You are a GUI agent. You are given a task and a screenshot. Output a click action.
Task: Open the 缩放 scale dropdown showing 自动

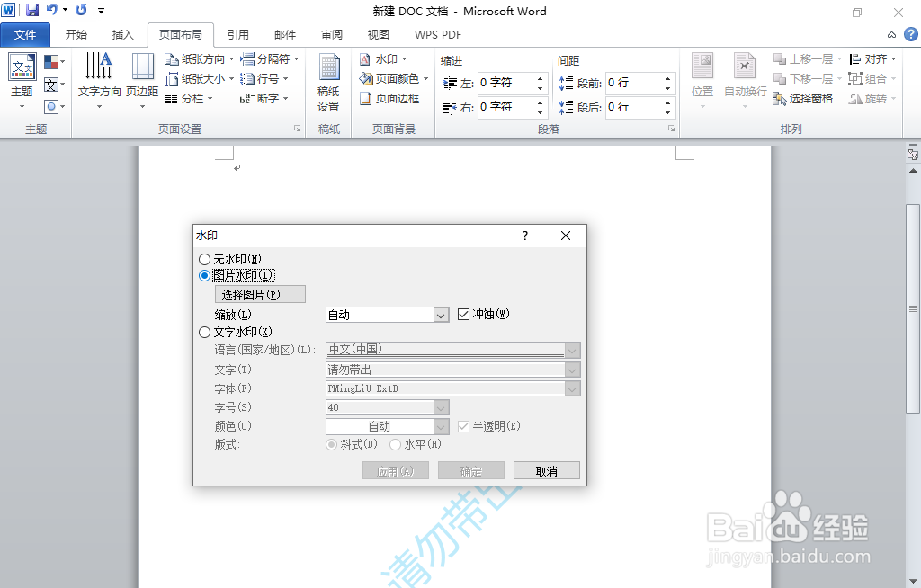[440, 315]
